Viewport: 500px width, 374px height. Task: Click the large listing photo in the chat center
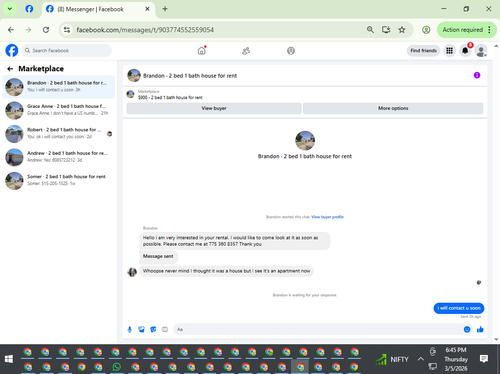pyautogui.click(x=305, y=141)
